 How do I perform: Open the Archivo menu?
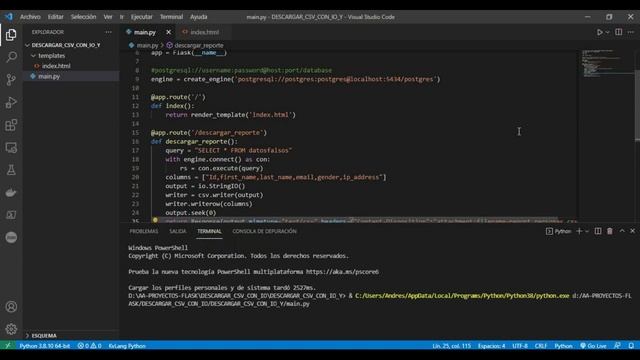pos(30,17)
